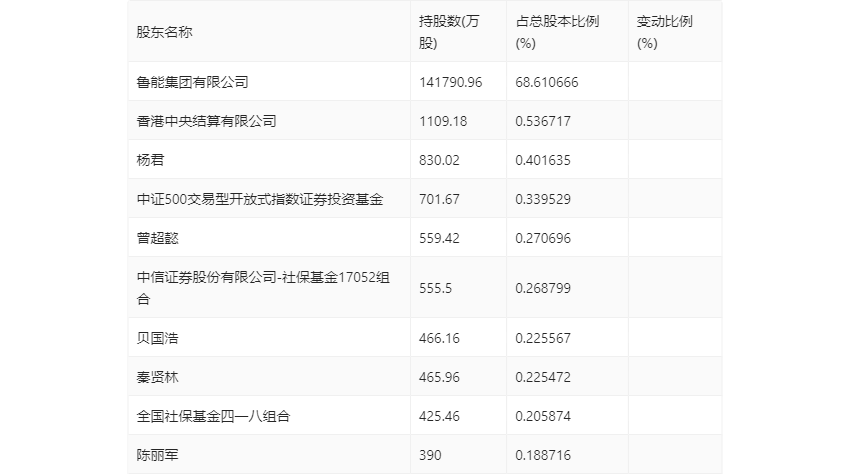Click percentage value 0.205874
Viewport: 850px width, 474px height.
(x=543, y=416)
